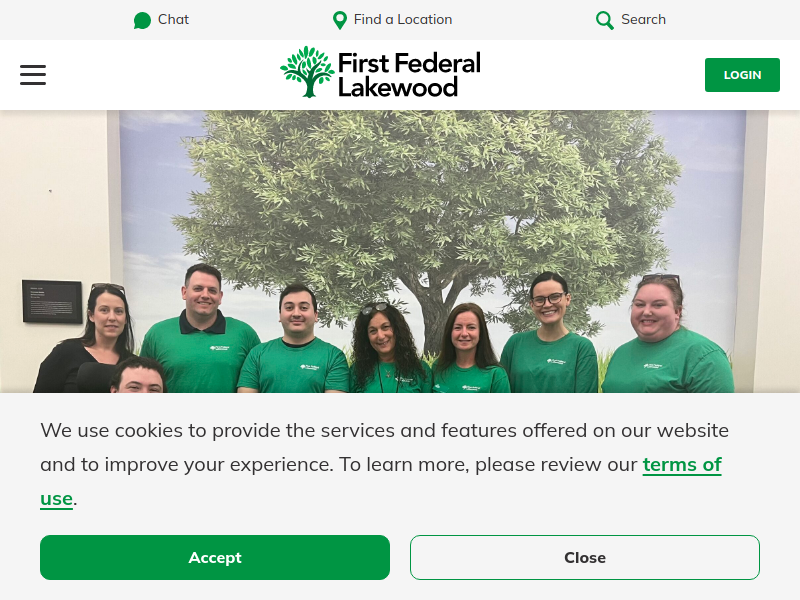
Task: Click the hero team photo banner
Action: pyautogui.click(x=400, y=252)
